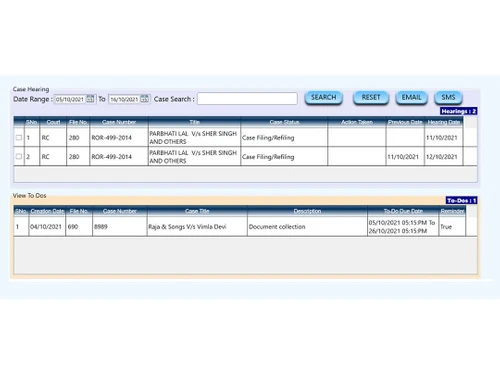The width and height of the screenshot is (500, 375).
Task: Sort to-dos by Description column
Action: 307,211
